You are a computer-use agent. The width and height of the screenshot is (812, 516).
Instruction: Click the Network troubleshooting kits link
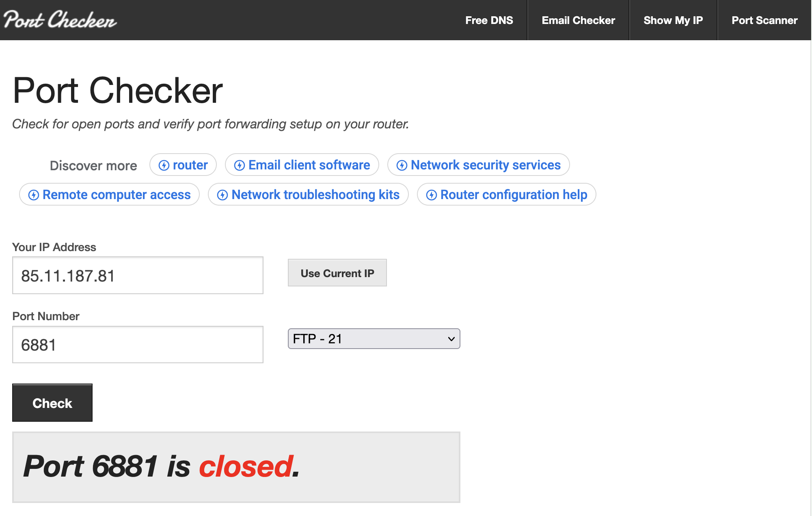315,195
